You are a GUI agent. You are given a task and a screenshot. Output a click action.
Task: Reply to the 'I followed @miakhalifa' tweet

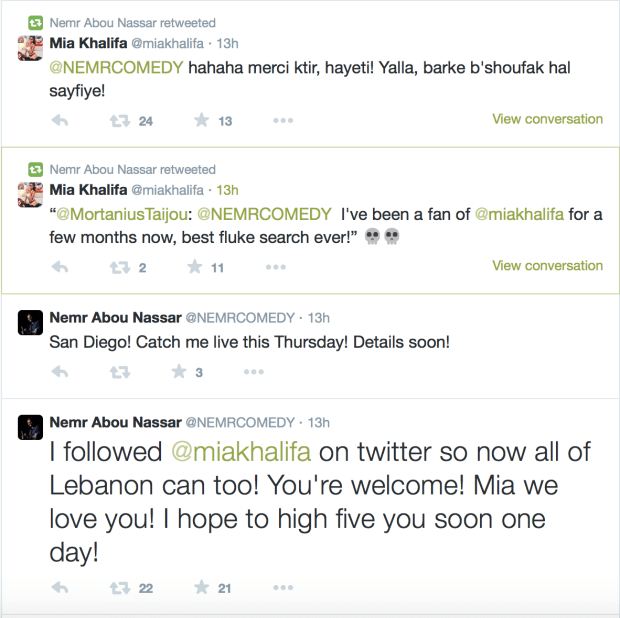[x=59, y=588]
